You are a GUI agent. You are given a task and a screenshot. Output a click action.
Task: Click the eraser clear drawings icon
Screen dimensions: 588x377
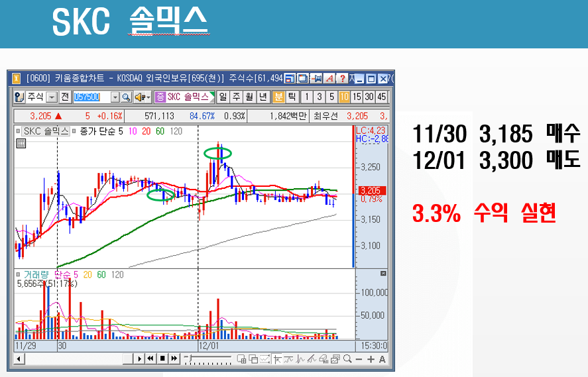[323, 359]
